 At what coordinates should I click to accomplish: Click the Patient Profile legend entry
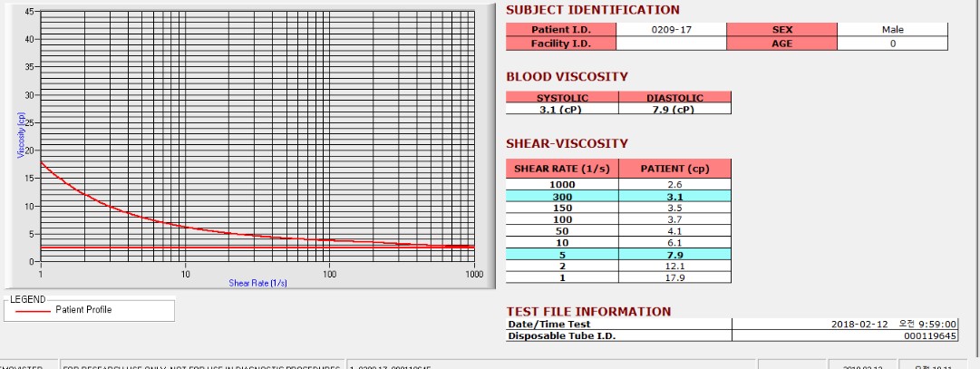click(83, 309)
